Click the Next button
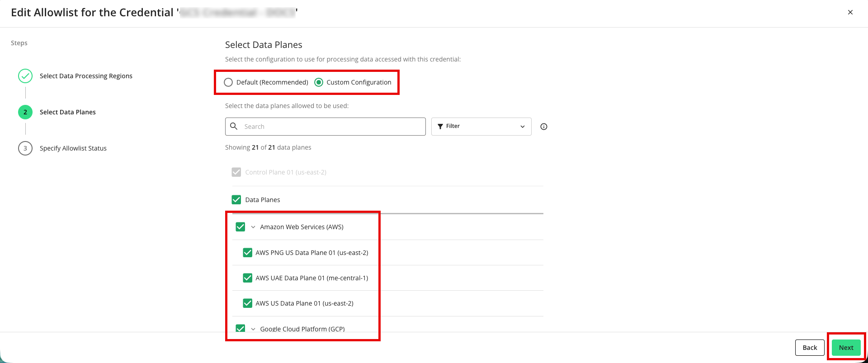Image resolution: width=868 pixels, height=363 pixels. (x=846, y=348)
